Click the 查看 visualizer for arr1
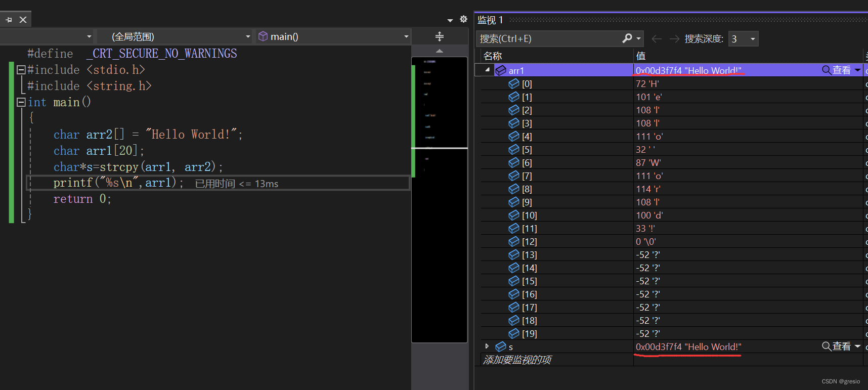 pos(836,70)
